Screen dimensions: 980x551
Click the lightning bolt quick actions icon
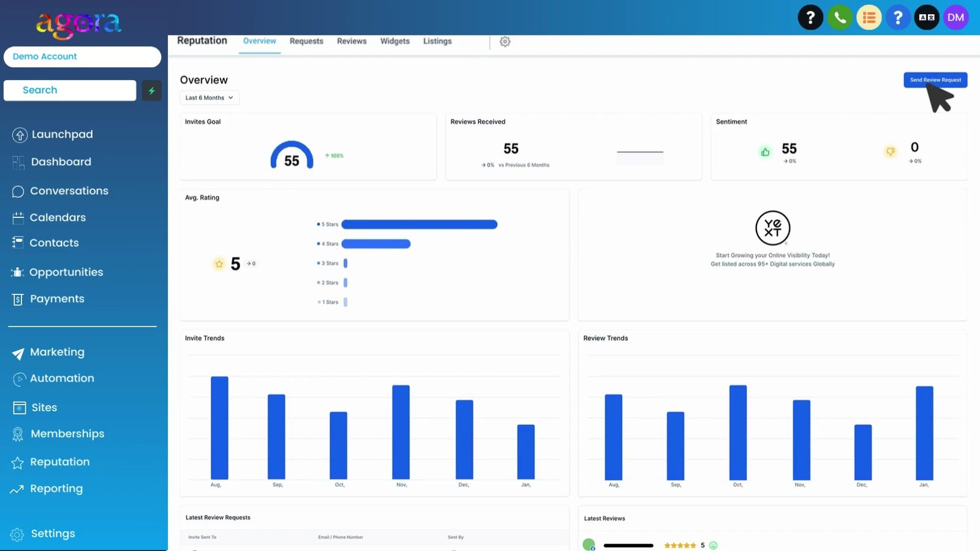(151, 91)
